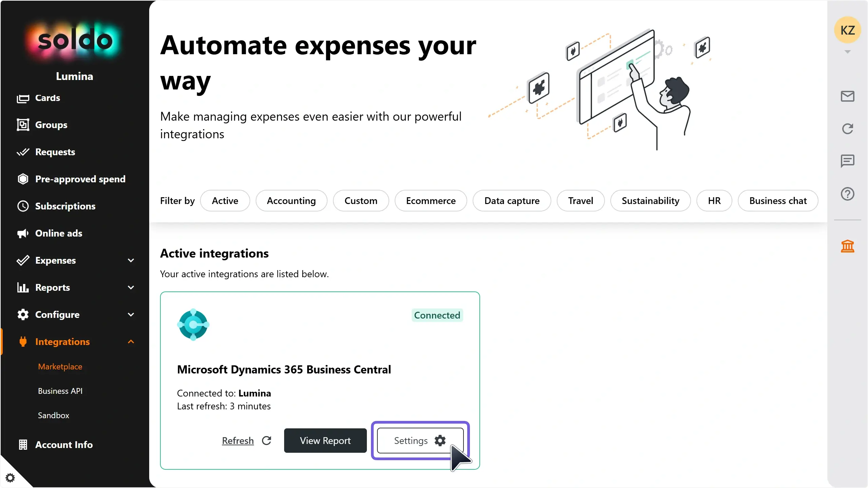Click the refresh icon in right sidebar

(847, 129)
